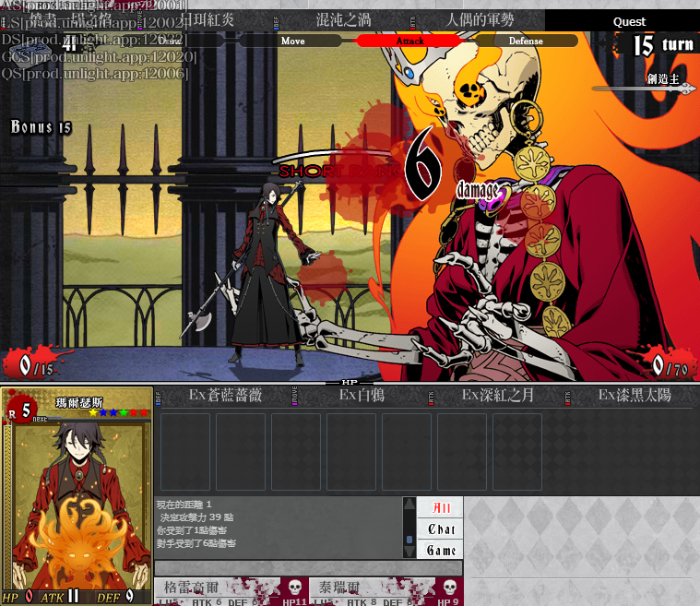Open the 瑪爾瑟斯 character card portrait
Viewport: 700px width, 606px height.
click(78, 505)
